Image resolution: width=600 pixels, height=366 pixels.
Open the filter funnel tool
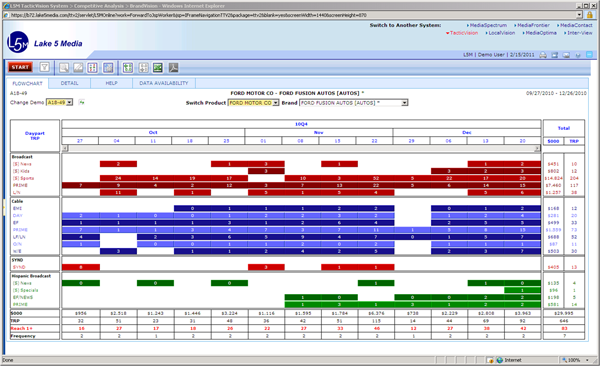[44, 67]
